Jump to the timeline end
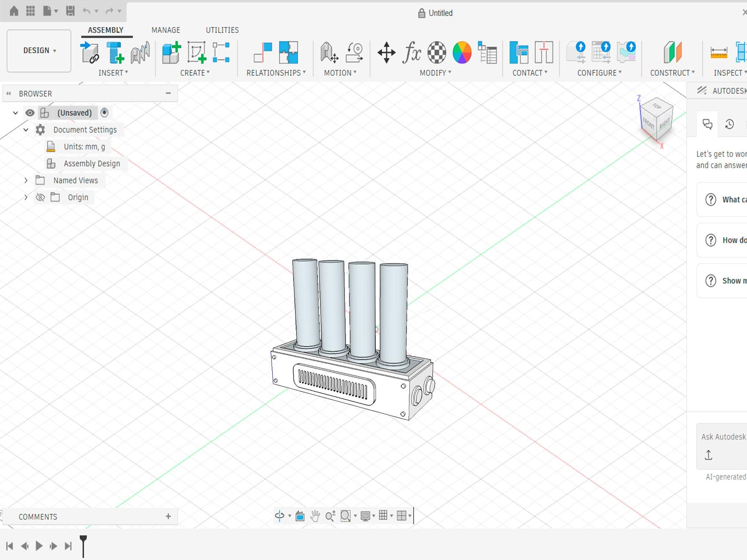 pos(68,546)
